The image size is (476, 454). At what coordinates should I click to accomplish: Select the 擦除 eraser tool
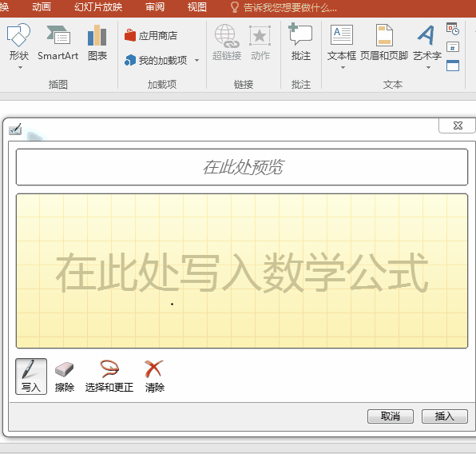(65, 376)
